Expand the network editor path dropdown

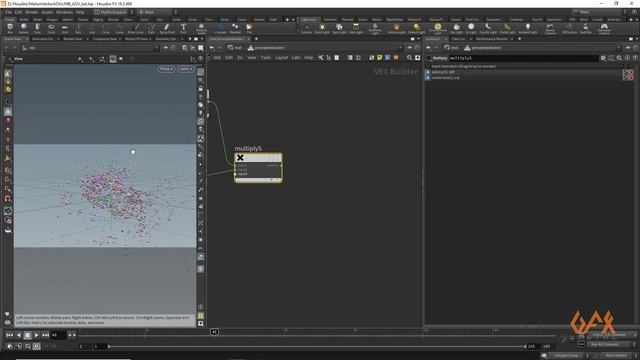(x=400, y=48)
